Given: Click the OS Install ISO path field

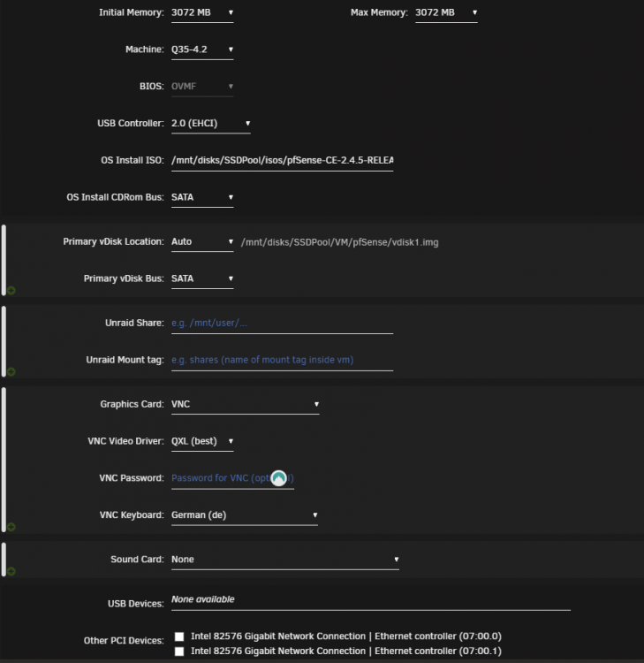Looking at the screenshot, I should [283, 161].
